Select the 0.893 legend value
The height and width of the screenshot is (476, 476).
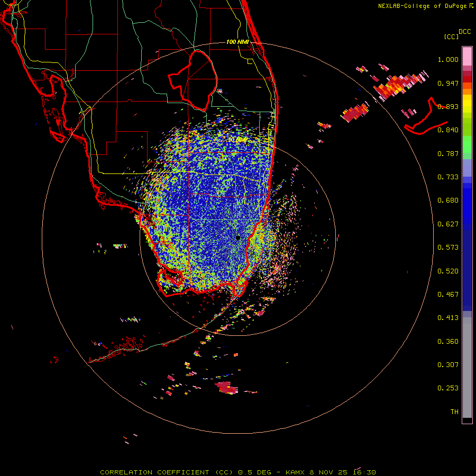[x=448, y=106]
